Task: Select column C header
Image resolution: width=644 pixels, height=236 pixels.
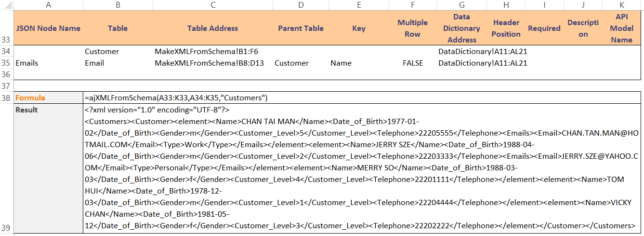Action: 212,5
